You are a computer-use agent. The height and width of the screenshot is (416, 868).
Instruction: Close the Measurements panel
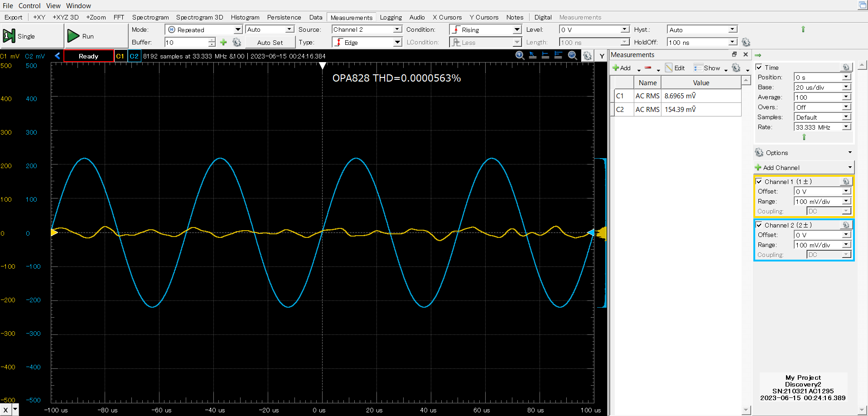click(x=746, y=54)
